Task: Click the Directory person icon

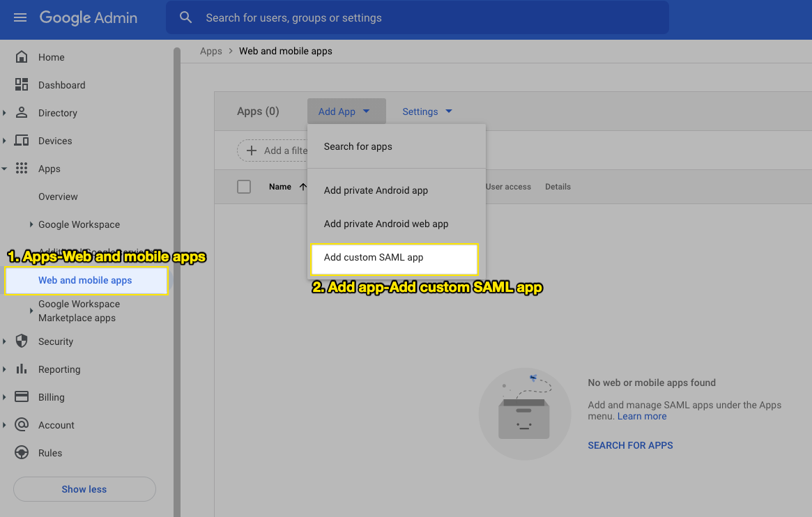Action: [21, 113]
